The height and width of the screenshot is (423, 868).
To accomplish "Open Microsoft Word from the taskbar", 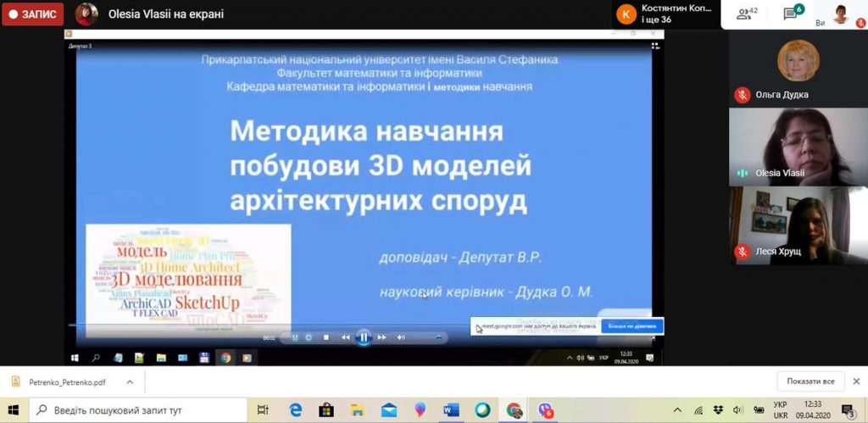I will (451, 410).
